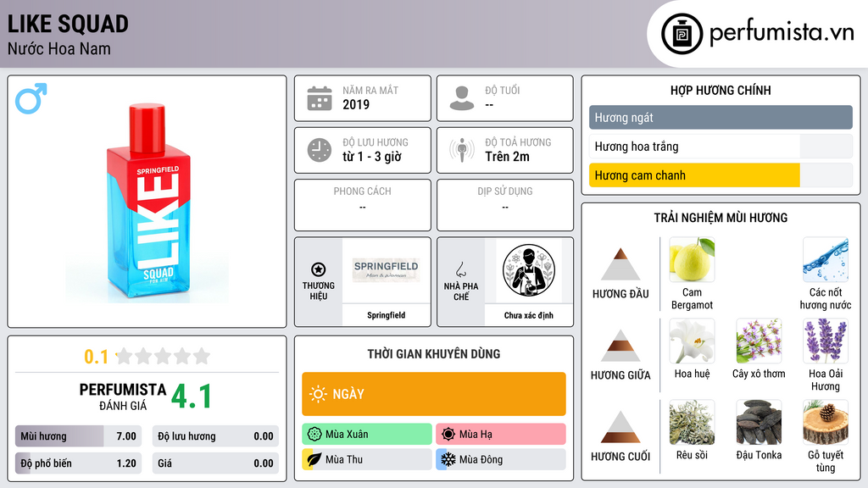
Task: Select the Cây xô thơm note image
Action: [x=759, y=341]
